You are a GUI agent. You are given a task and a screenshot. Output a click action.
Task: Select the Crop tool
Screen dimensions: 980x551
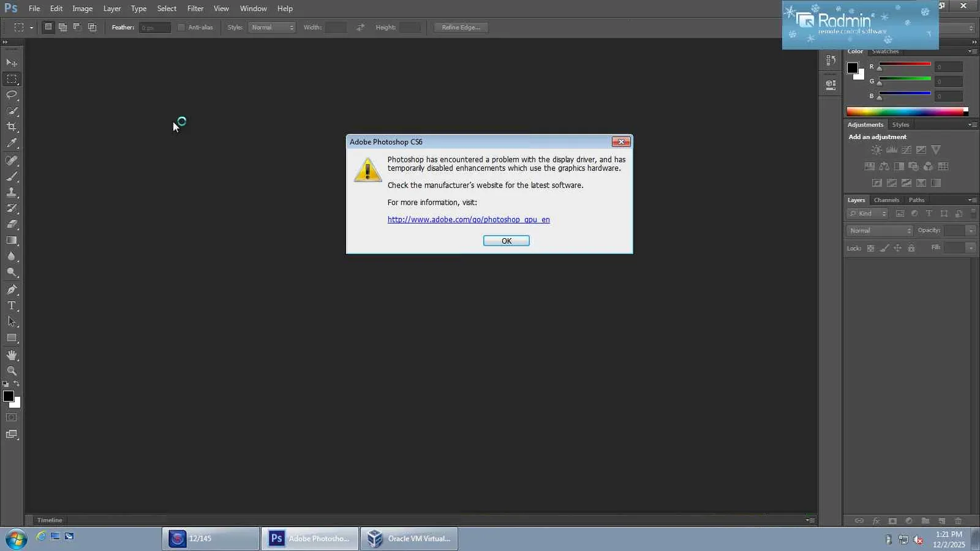click(12, 127)
